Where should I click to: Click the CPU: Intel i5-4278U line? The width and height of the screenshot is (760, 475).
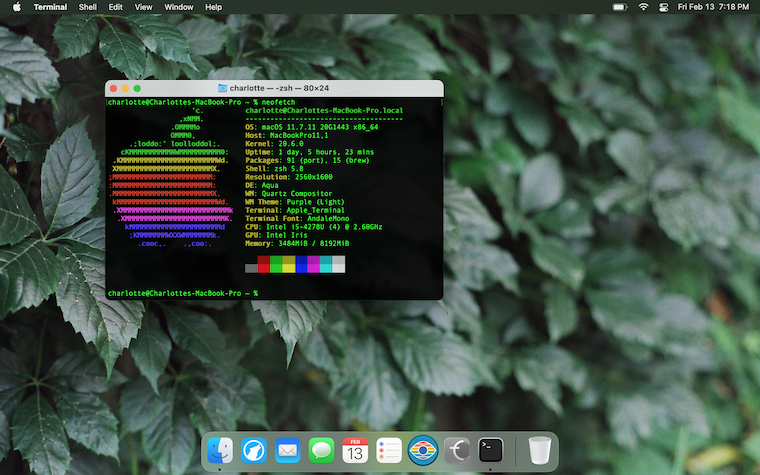click(314, 227)
